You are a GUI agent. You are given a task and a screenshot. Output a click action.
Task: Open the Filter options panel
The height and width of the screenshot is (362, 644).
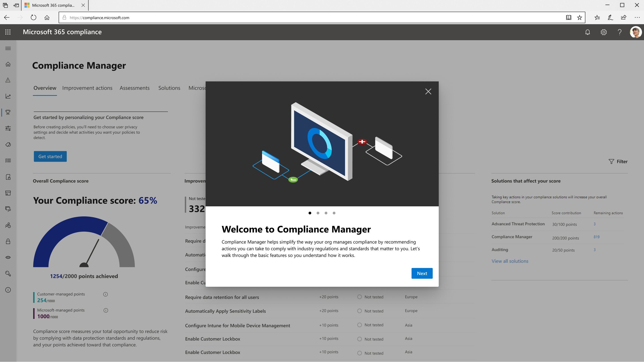618,161
